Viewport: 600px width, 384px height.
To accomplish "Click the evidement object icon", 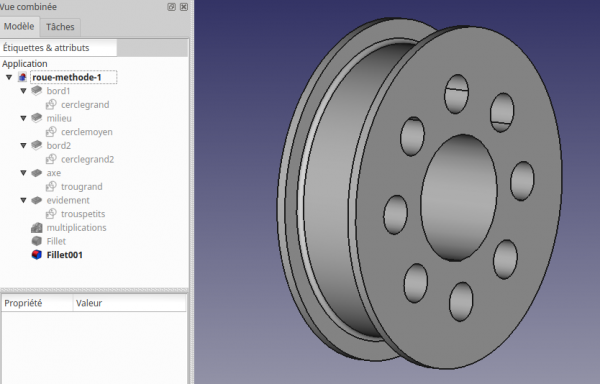I will pos(36,200).
